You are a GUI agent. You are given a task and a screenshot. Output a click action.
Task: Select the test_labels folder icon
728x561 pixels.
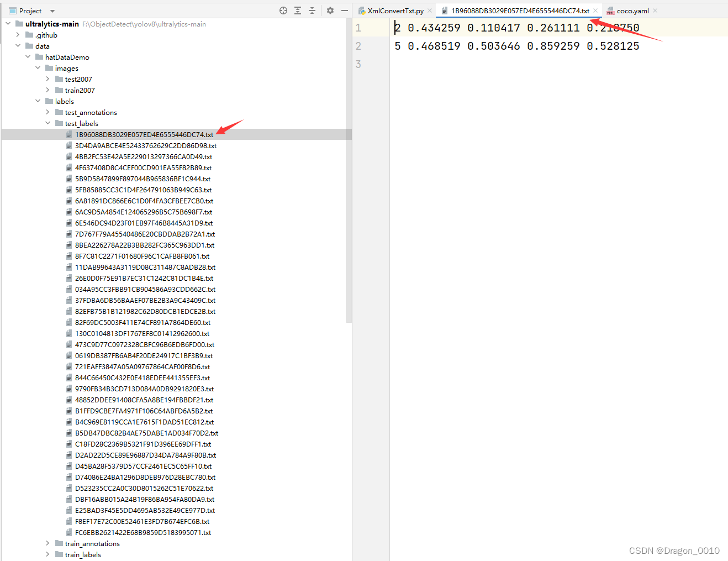tap(59, 123)
